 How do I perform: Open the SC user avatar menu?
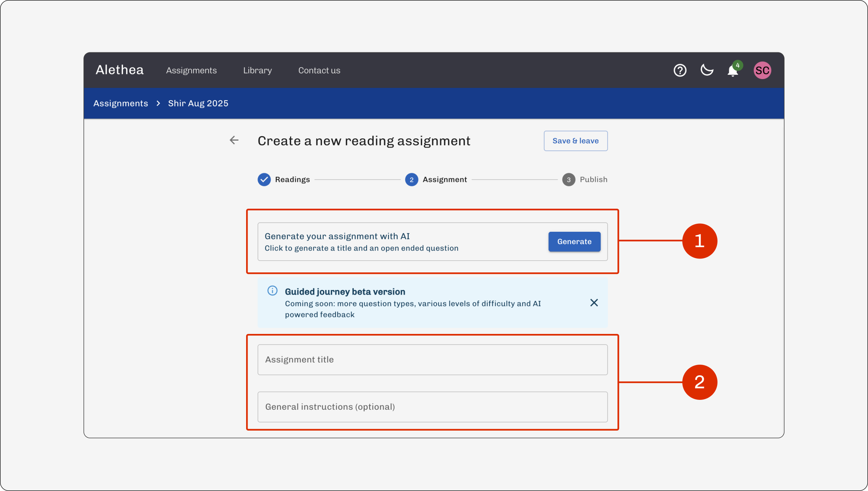763,70
